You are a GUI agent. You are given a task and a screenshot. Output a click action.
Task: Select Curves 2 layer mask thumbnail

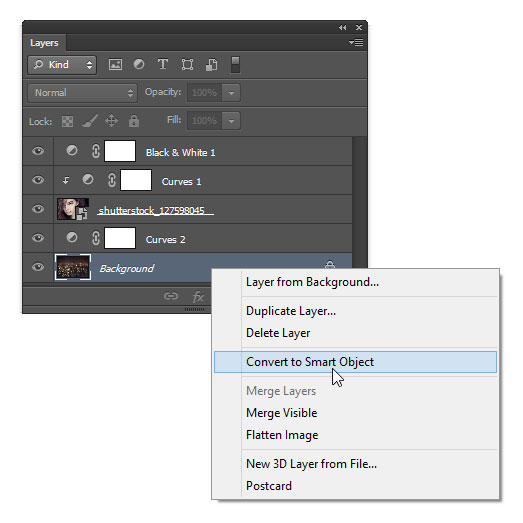click(x=120, y=238)
